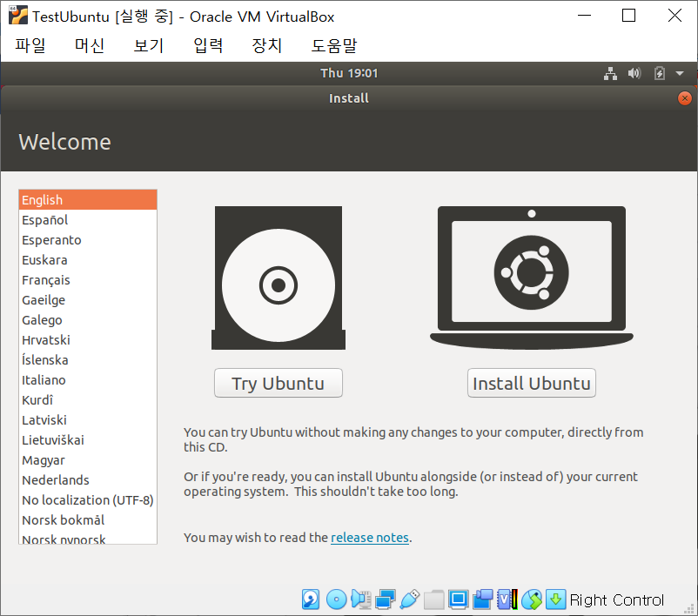Open the release notes link
The image size is (698, 616).
tap(370, 538)
